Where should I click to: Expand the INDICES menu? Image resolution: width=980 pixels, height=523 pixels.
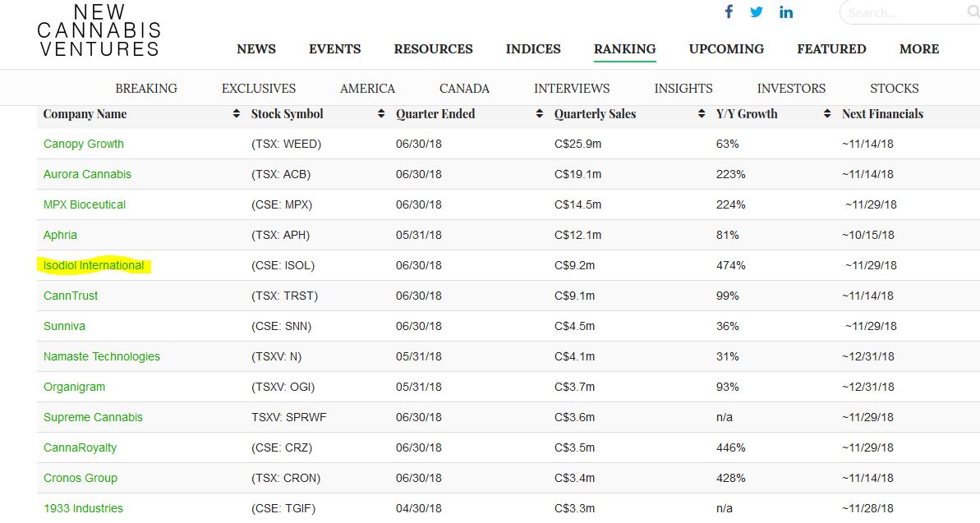click(x=533, y=49)
